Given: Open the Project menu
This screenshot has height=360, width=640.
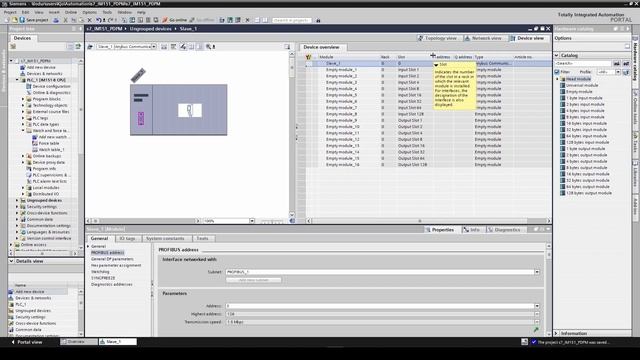Looking at the screenshot, I should pyautogui.click(x=10, y=12).
